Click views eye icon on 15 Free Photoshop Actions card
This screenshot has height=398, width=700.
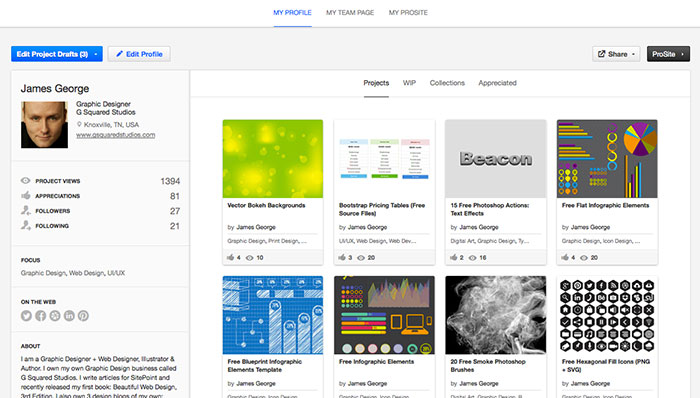click(472, 257)
